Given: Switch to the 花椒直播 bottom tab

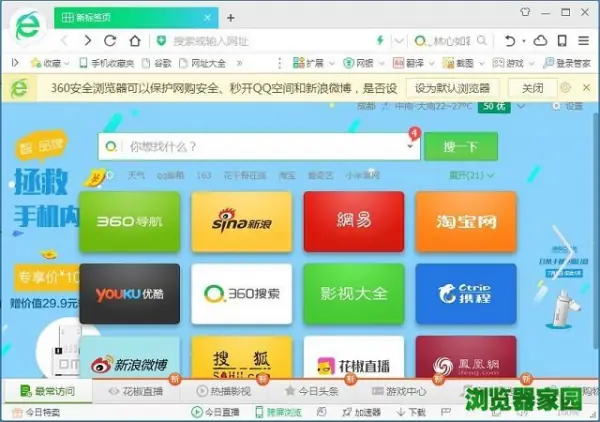Looking at the screenshot, I should 136,391.
